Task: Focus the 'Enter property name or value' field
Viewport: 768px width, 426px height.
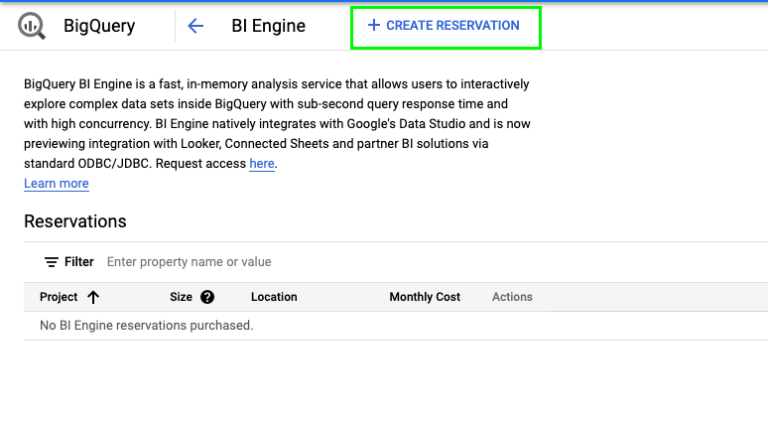Action: (300, 262)
